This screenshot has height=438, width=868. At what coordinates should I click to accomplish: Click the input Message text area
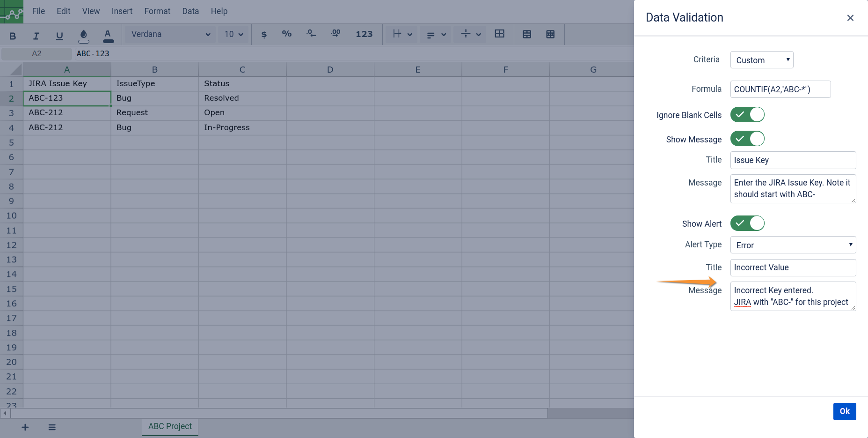tap(793, 189)
